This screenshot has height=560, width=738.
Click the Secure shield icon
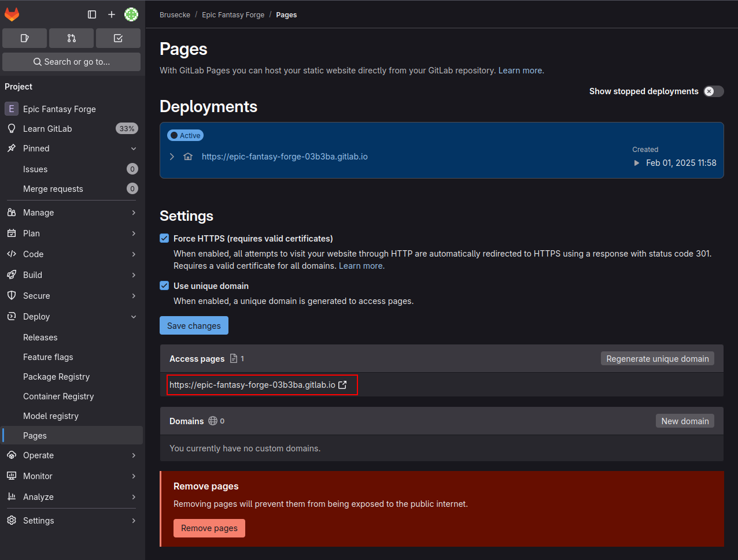click(x=12, y=296)
